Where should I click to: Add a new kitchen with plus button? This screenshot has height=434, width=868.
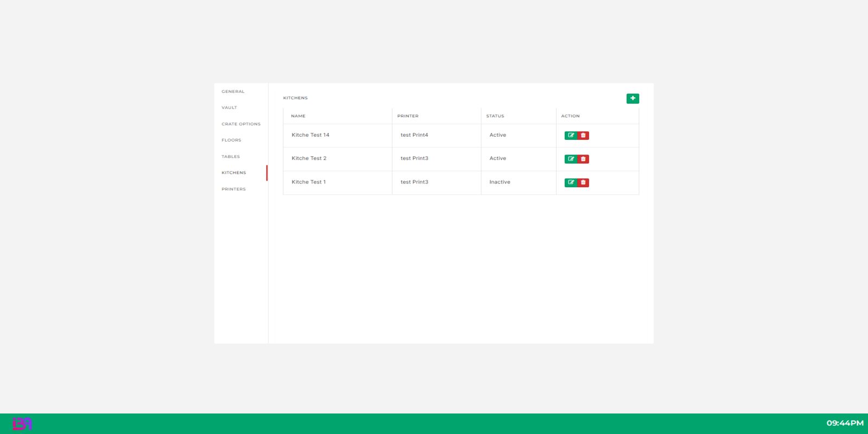coord(633,98)
